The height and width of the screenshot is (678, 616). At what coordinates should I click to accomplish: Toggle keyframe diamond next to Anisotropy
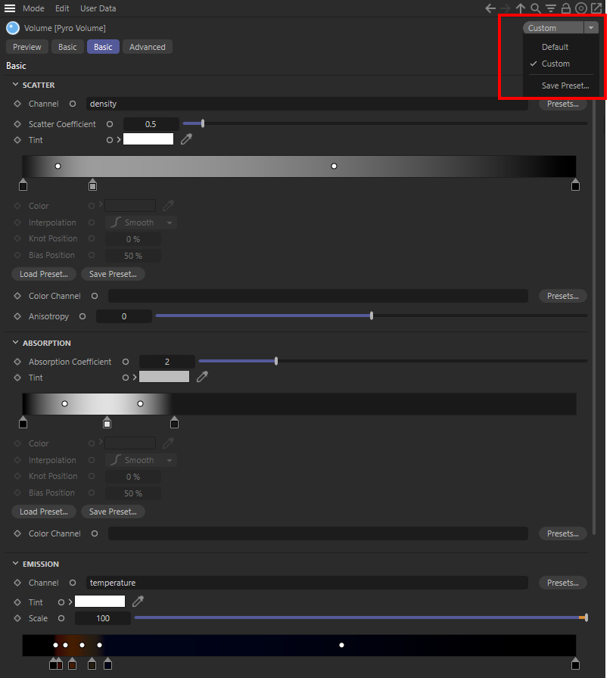pos(17,316)
